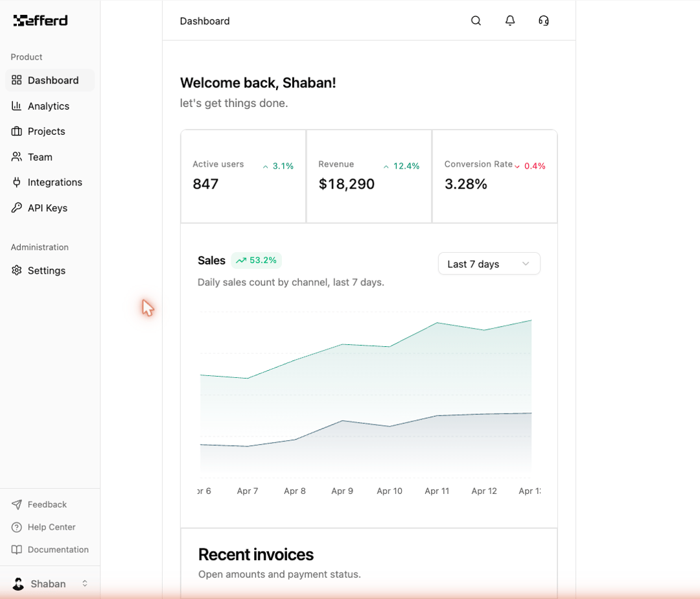Click the Active users up-arrow indicator
Viewport: 700px width, 599px height.
tap(266, 167)
